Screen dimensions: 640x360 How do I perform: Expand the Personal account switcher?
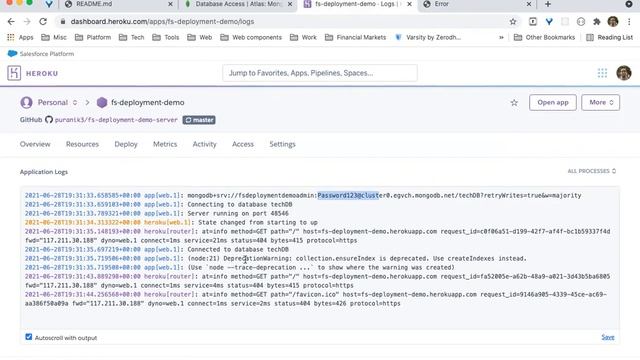tap(75, 102)
